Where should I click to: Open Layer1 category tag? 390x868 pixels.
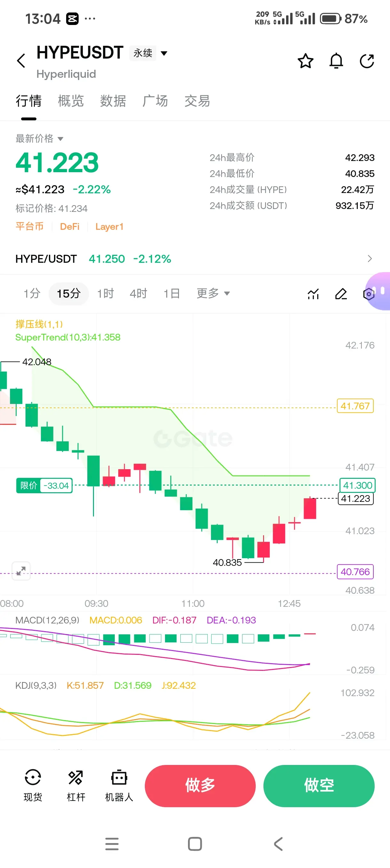coord(109,226)
